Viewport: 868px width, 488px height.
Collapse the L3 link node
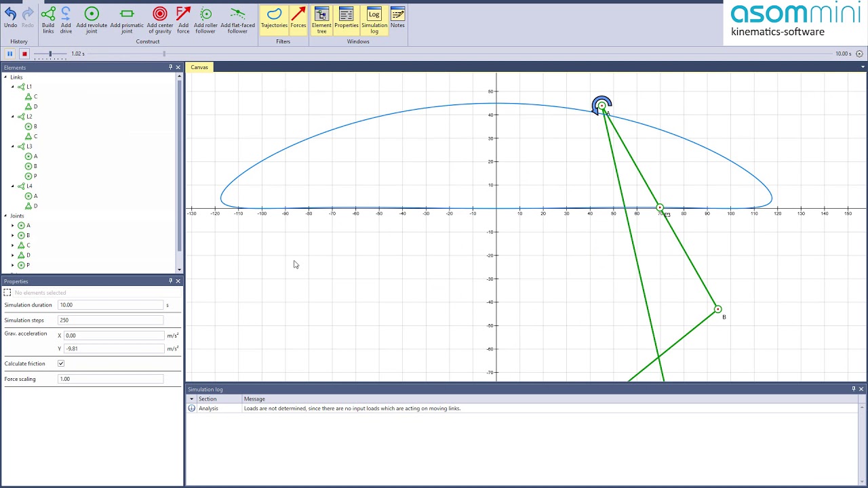12,146
